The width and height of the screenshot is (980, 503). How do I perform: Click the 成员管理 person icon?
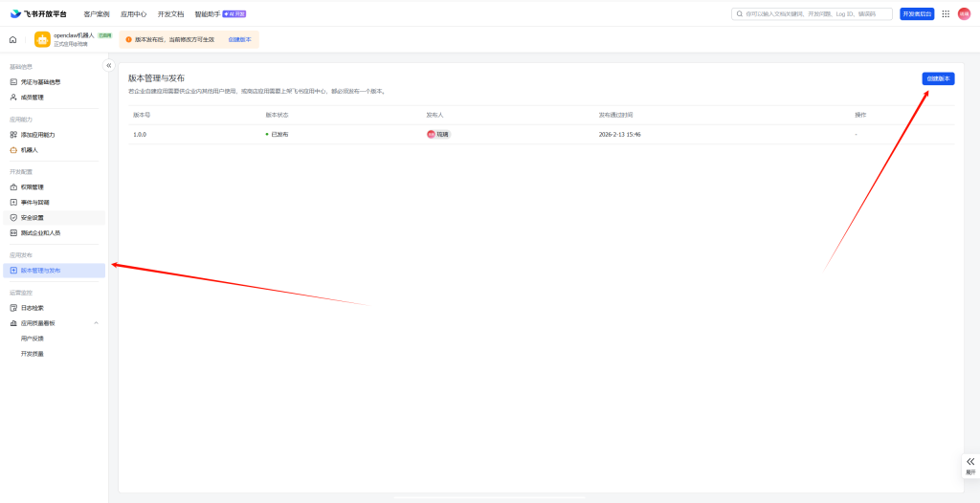[13, 98]
